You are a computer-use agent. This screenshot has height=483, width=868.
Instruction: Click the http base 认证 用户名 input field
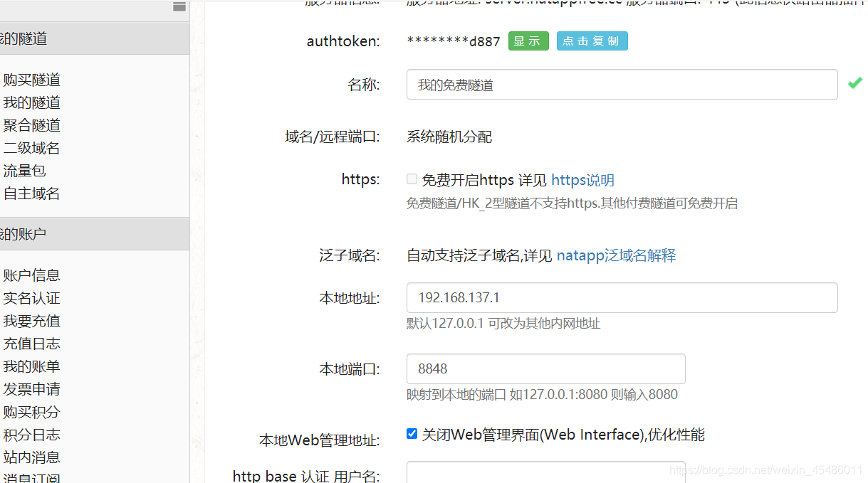click(545, 472)
